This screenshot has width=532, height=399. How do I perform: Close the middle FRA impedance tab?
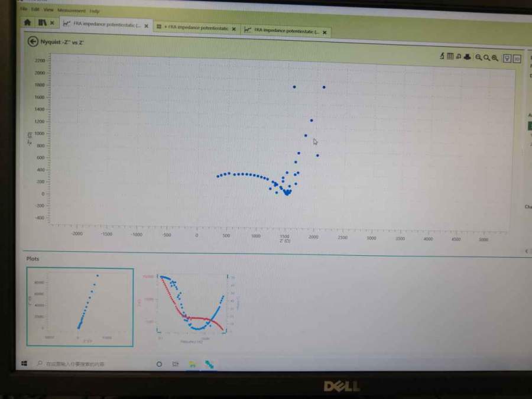233,29
